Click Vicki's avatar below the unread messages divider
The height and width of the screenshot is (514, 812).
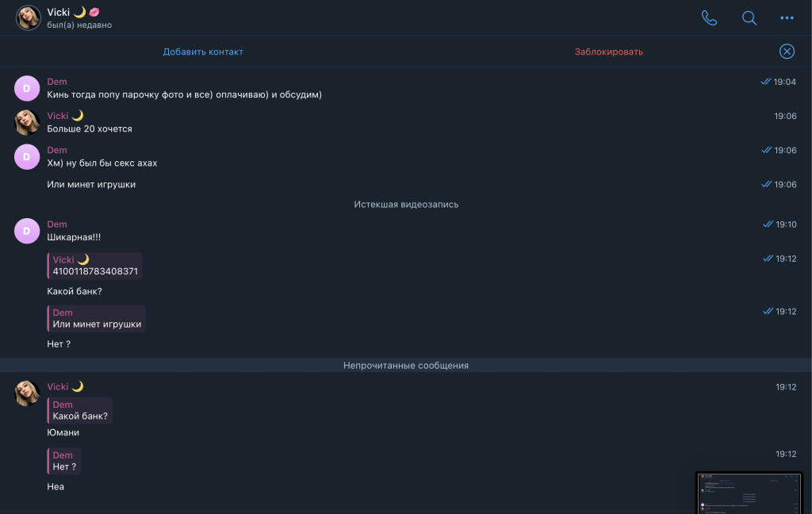point(27,393)
